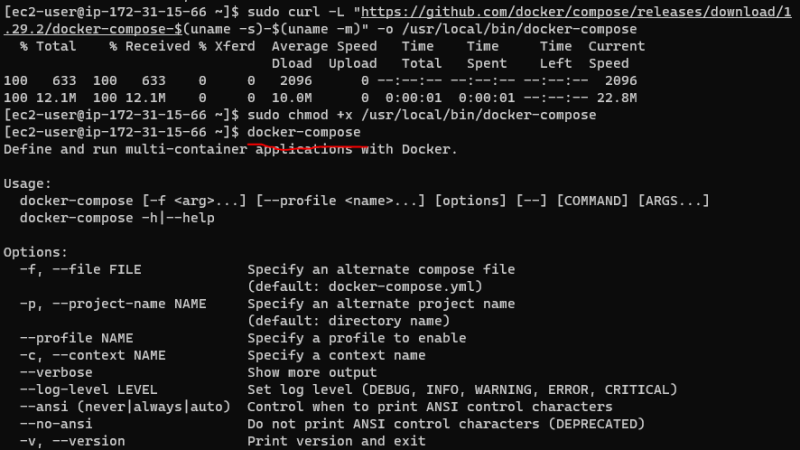
Task: Click the 'Define and run multi-container' description line
Action: coord(230,149)
